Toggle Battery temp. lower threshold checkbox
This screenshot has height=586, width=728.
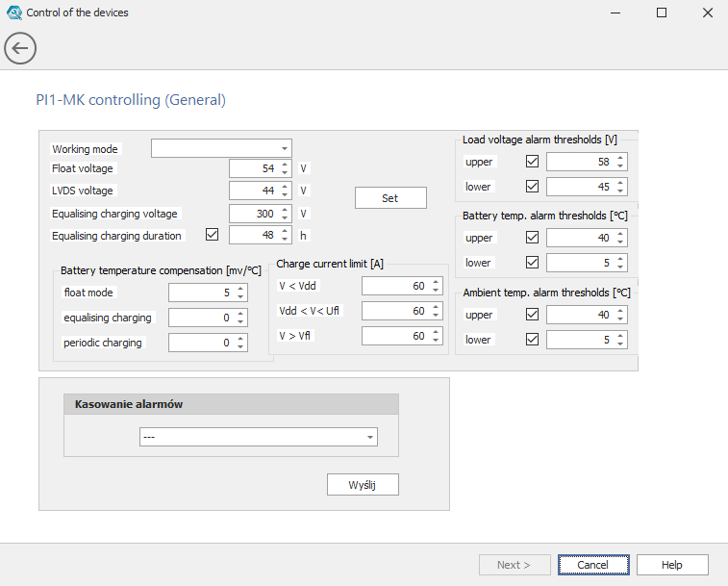(533, 263)
